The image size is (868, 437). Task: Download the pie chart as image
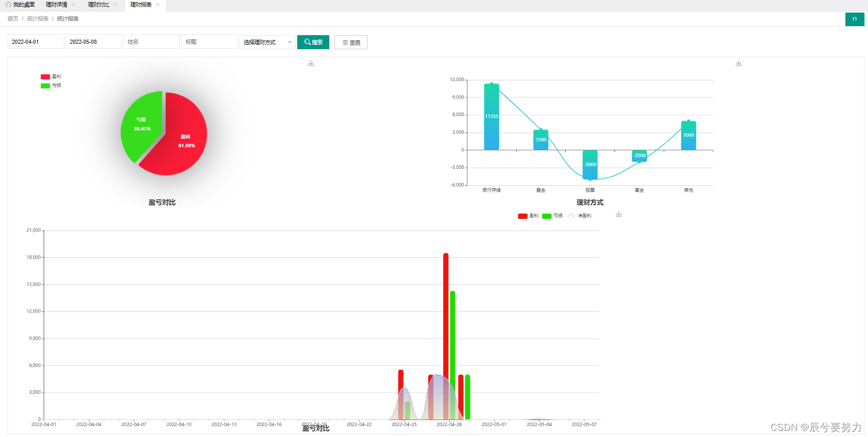point(311,63)
